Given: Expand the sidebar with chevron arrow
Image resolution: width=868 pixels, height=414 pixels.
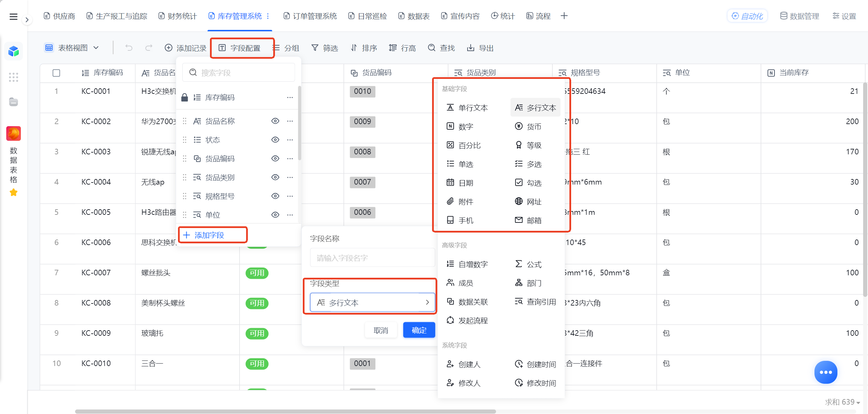Looking at the screenshot, I should [x=27, y=20].
